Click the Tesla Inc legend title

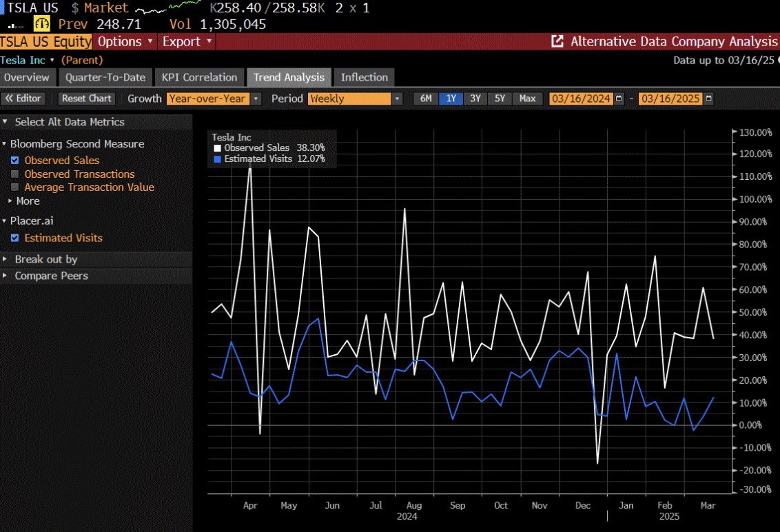[x=232, y=137]
